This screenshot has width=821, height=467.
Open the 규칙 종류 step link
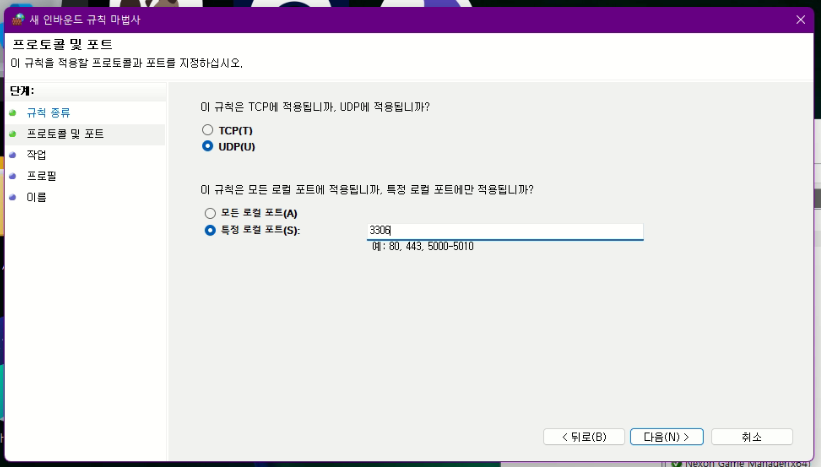click(x=48, y=113)
